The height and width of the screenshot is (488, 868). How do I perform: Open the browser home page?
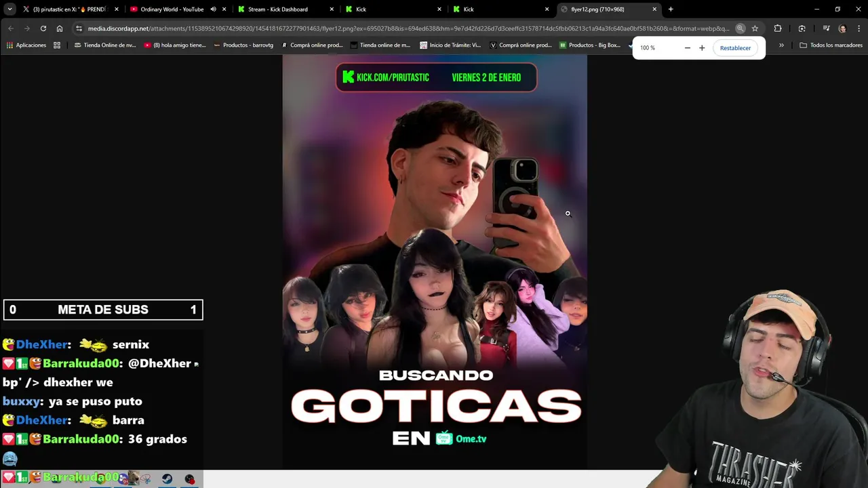coord(60,28)
